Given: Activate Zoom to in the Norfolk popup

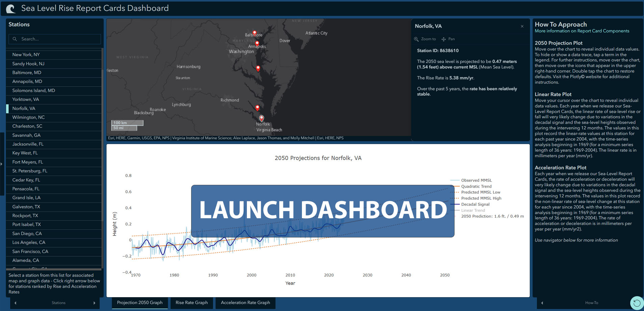Looking at the screenshot, I should [x=425, y=39].
